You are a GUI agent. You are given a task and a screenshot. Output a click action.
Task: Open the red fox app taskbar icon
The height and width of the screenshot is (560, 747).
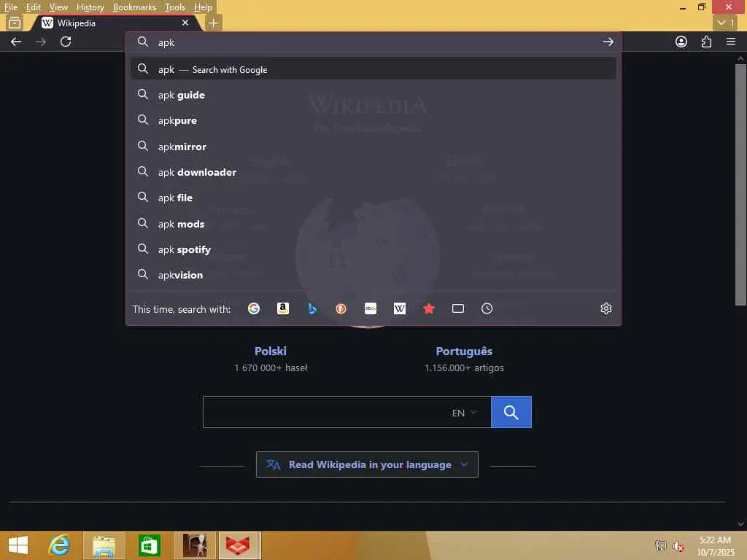tap(238, 545)
